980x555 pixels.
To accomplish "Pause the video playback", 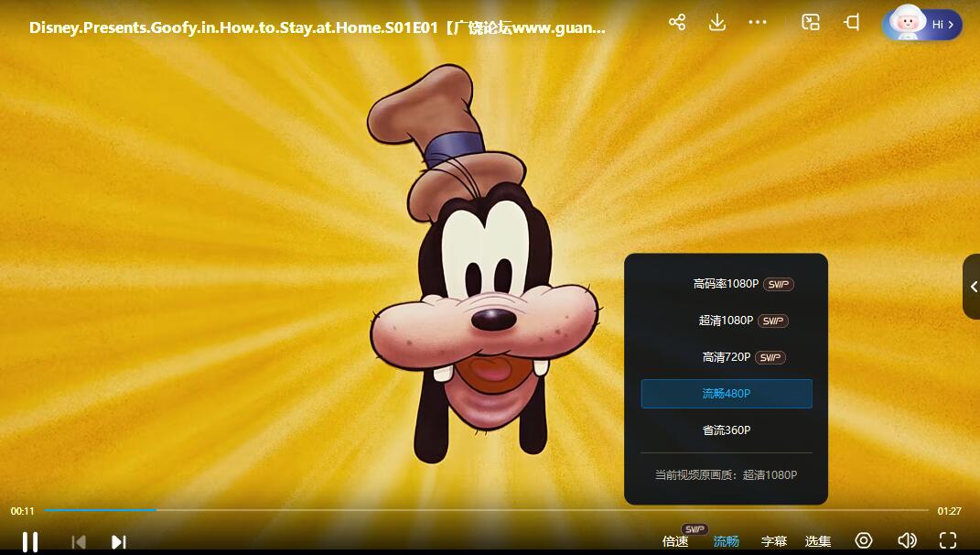I will click(x=30, y=541).
